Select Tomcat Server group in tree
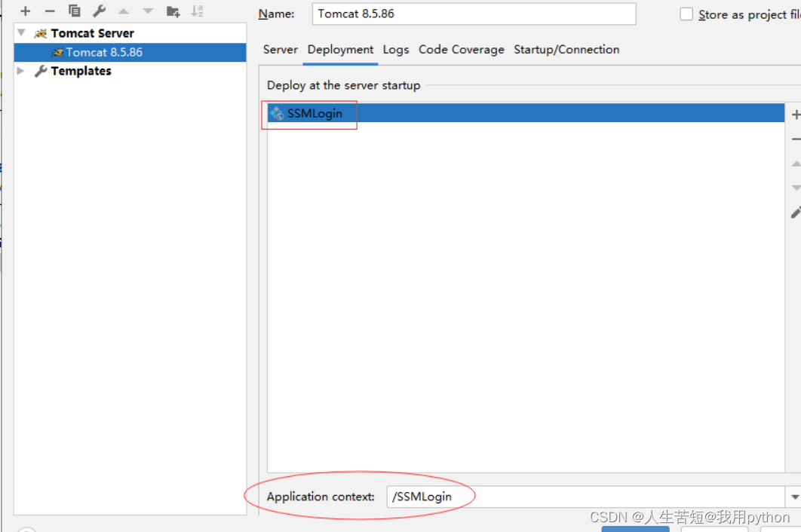 coord(92,33)
